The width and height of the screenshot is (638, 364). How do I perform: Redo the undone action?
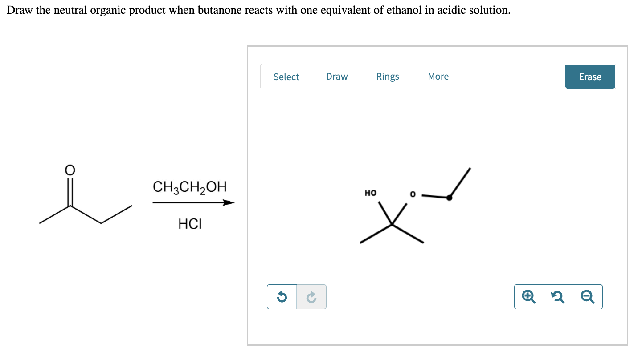(x=311, y=296)
